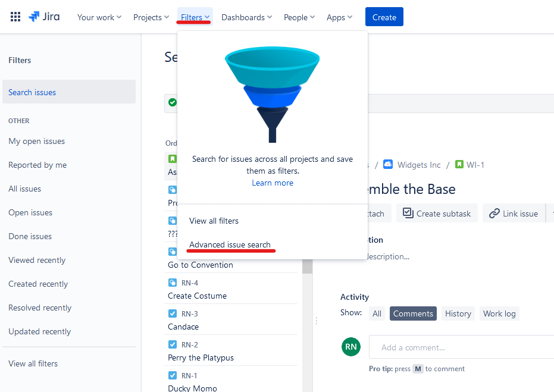The height and width of the screenshot is (392, 554).
Task: Switch activity view to History
Action: tap(458, 313)
